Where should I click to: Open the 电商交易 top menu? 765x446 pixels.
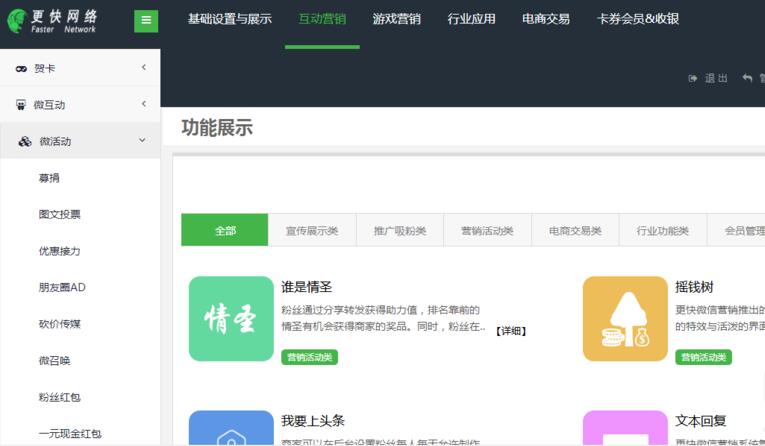point(546,19)
